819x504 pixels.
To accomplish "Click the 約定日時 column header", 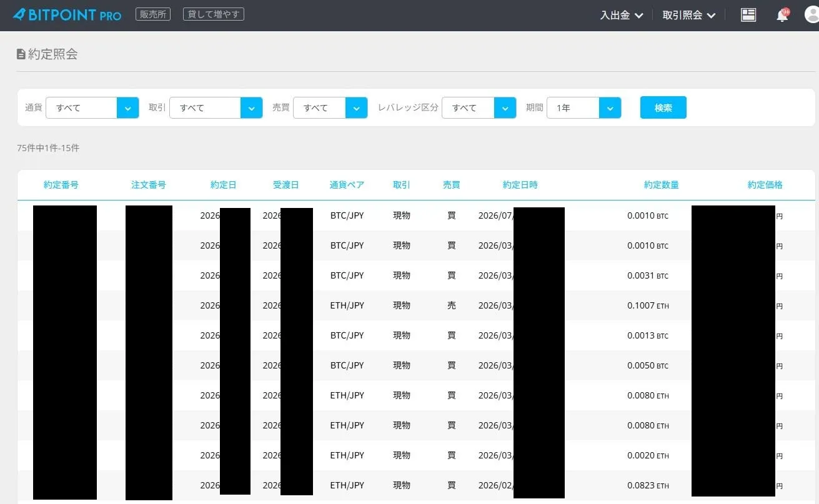I will (x=520, y=185).
